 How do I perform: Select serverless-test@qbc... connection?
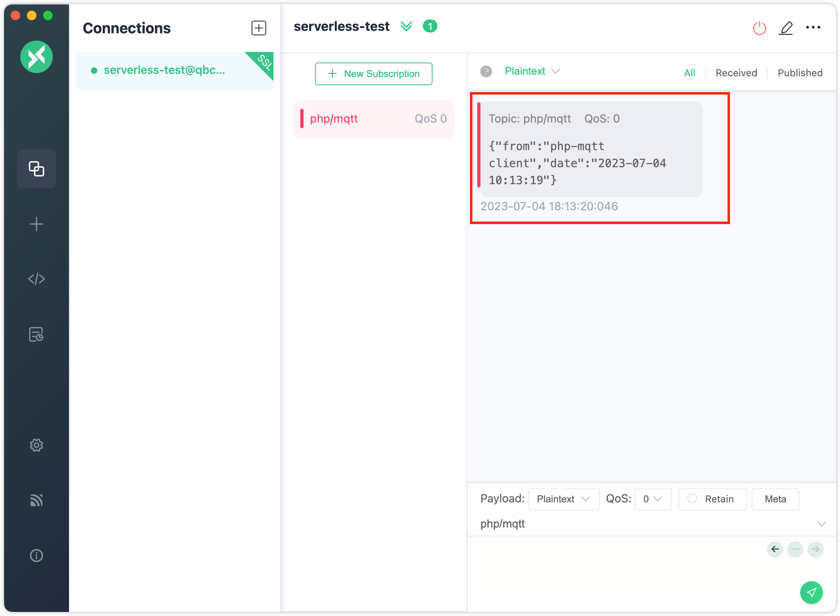[x=175, y=71]
